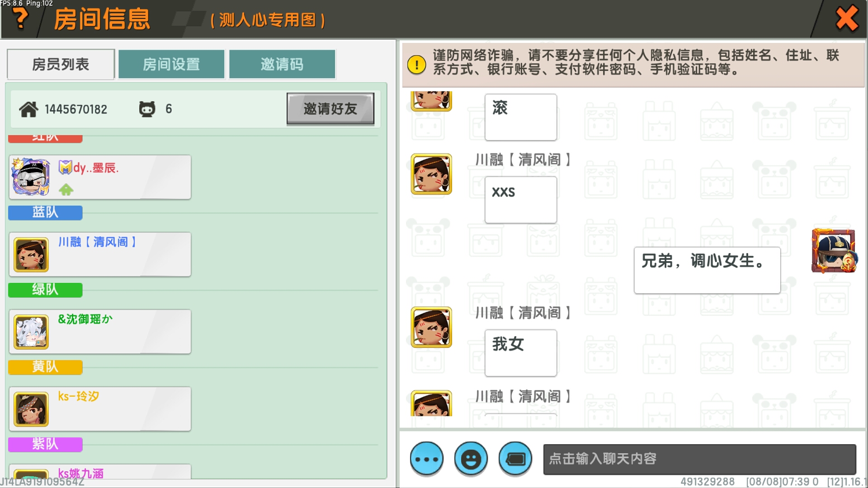
Task: Click the 兄弟，调心女生 chat bubble
Action: pyautogui.click(x=707, y=270)
